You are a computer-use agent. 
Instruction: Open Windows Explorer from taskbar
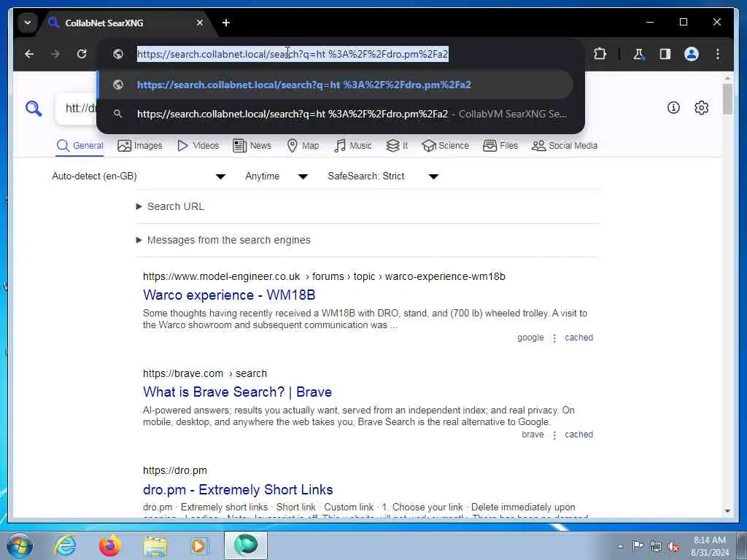click(x=155, y=545)
